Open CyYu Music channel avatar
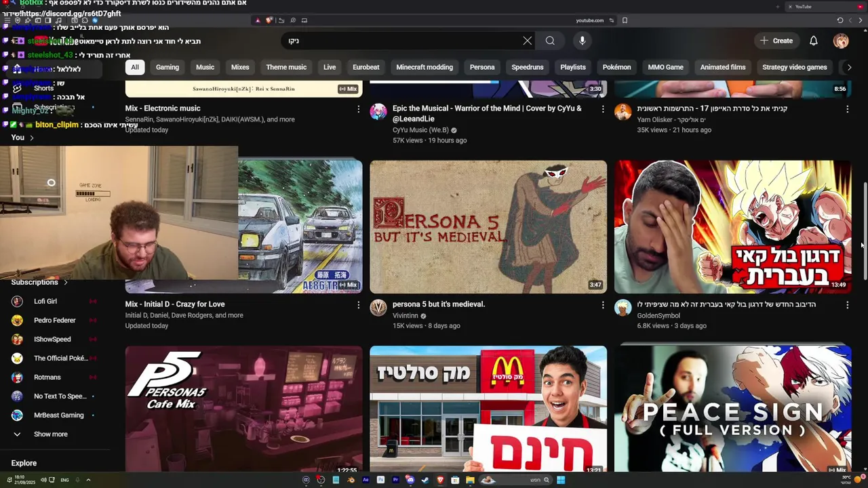868x488 pixels. click(378, 112)
